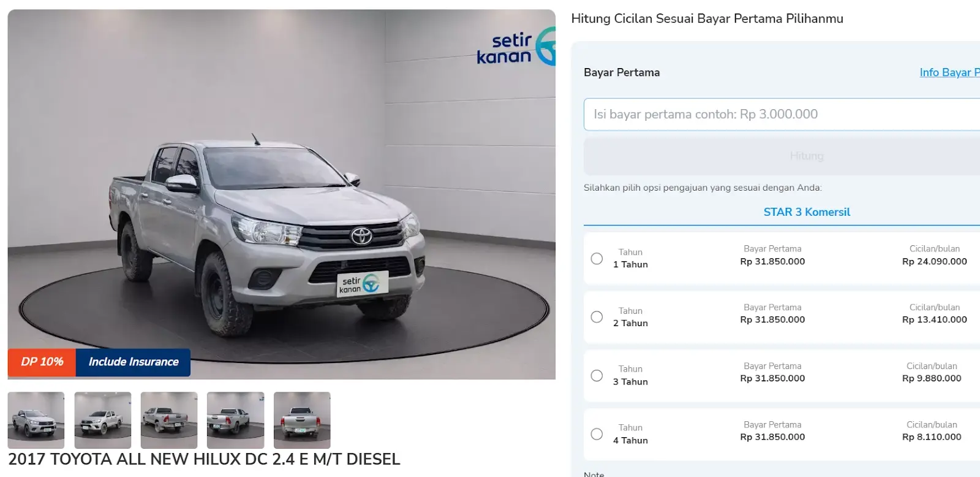Pick the 4 Tahun installment radio button
The width and height of the screenshot is (980, 477).
tap(597, 434)
